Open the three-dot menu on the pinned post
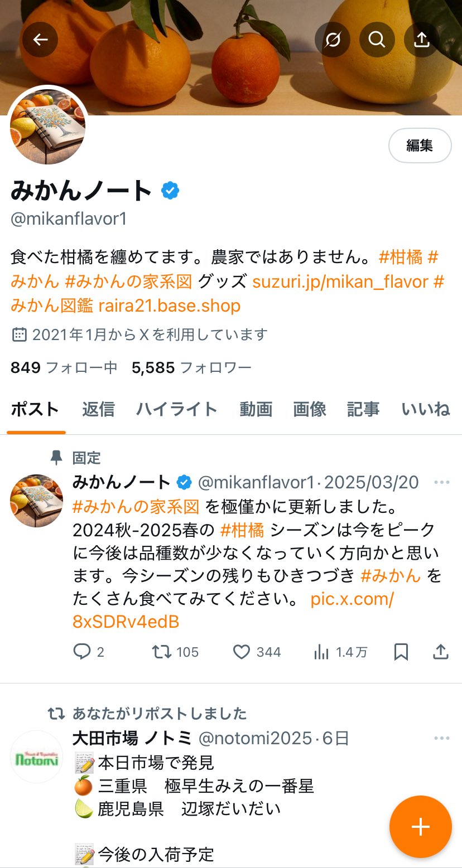The height and width of the screenshot is (868, 462). 441,482
